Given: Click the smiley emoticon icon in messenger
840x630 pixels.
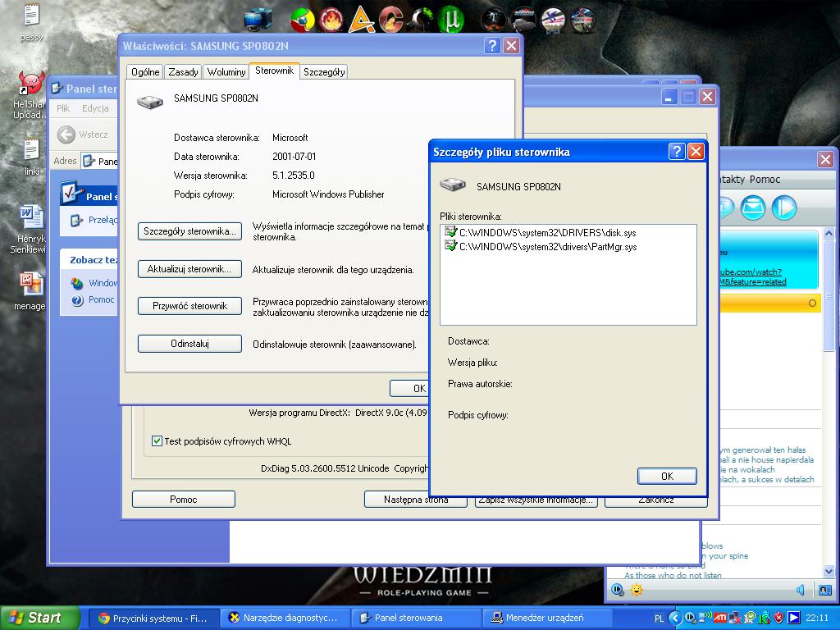Looking at the screenshot, I should [636, 590].
